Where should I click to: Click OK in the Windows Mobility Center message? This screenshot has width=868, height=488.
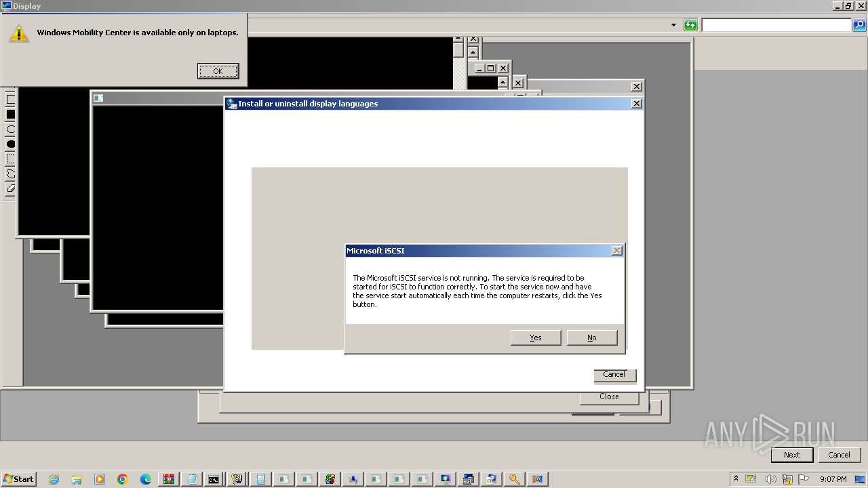(218, 71)
